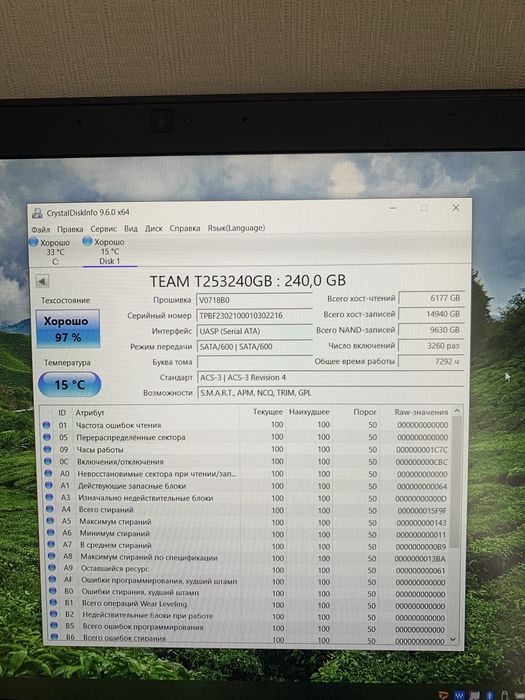Click the status dot for attribute AF
This screenshot has height=700, width=525.
(52, 579)
